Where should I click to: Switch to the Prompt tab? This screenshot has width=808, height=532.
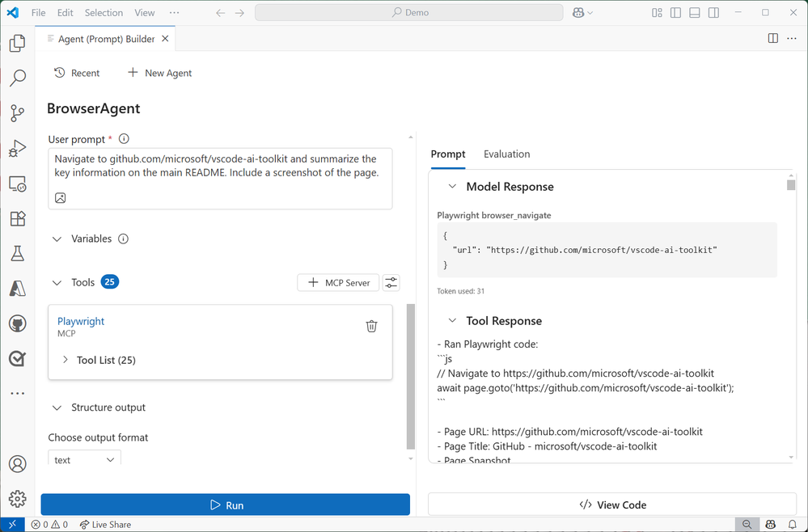[x=448, y=154]
